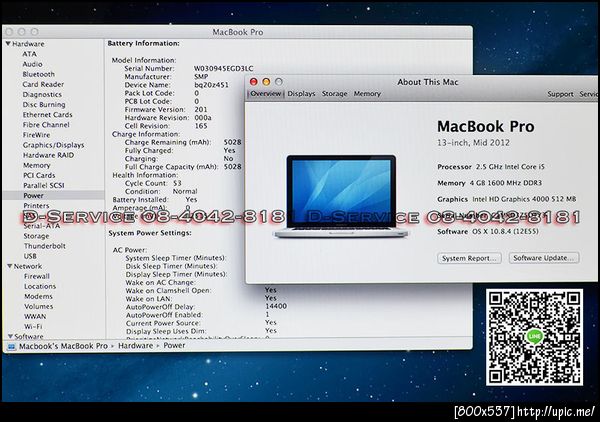Image resolution: width=600 pixels, height=422 pixels.
Task: Click the Condition value Normal
Action: tap(185, 191)
